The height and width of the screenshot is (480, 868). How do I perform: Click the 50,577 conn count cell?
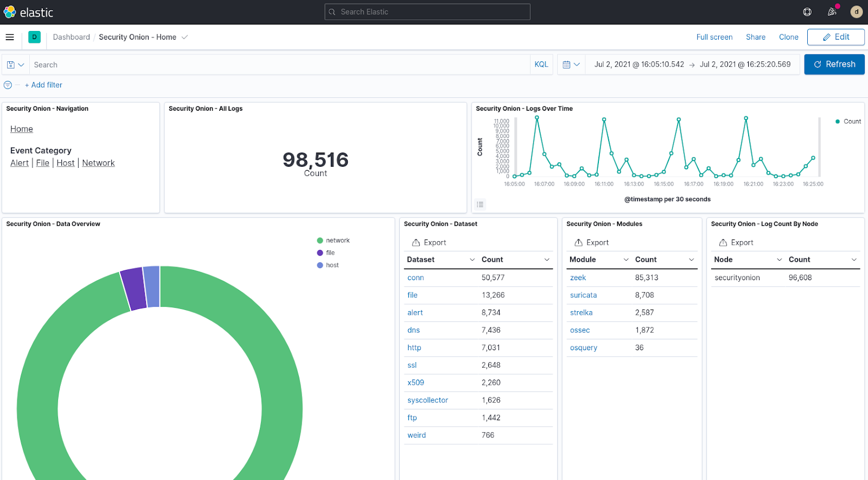493,278
